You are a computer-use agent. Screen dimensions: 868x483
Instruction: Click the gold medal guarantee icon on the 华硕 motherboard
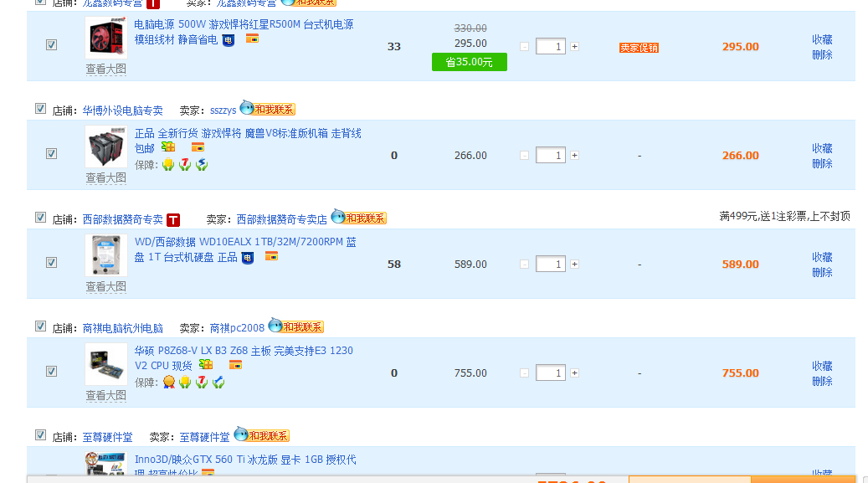coord(169,382)
